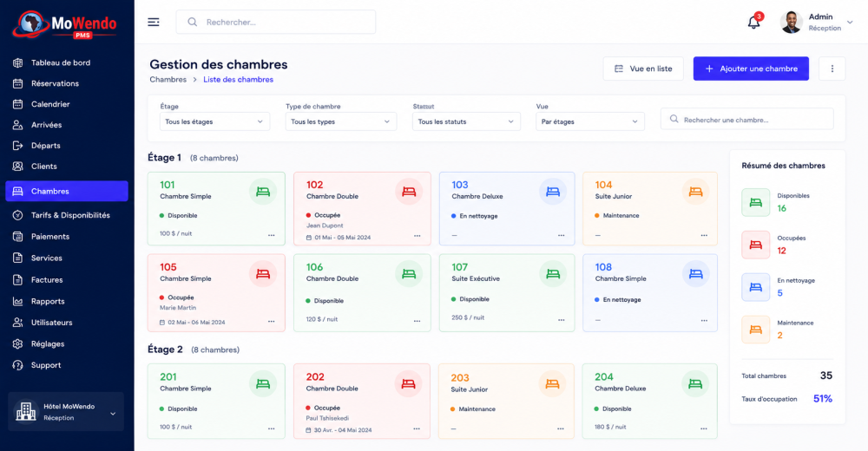Focus the top Rechercher search field

pyautogui.click(x=276, y=23)
